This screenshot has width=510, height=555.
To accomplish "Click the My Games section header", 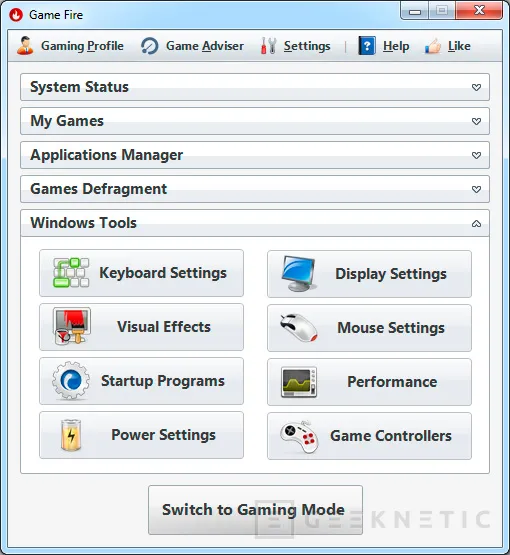I will 255,121.
